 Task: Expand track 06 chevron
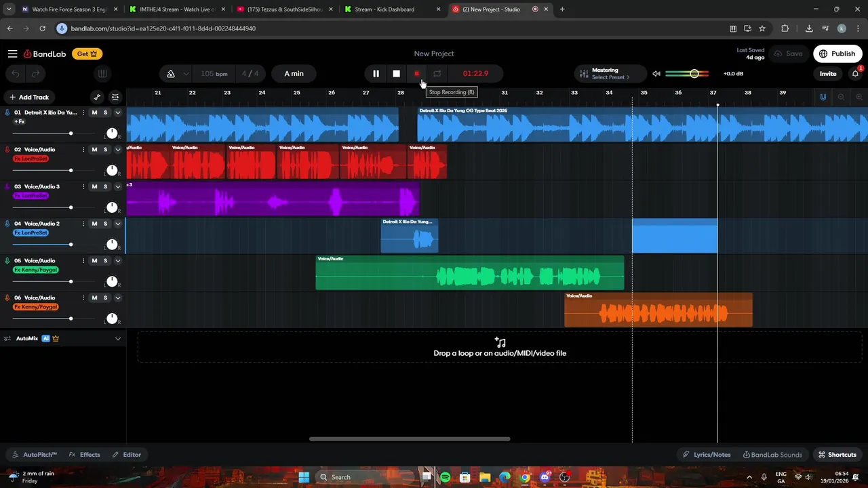pos(117,298)
